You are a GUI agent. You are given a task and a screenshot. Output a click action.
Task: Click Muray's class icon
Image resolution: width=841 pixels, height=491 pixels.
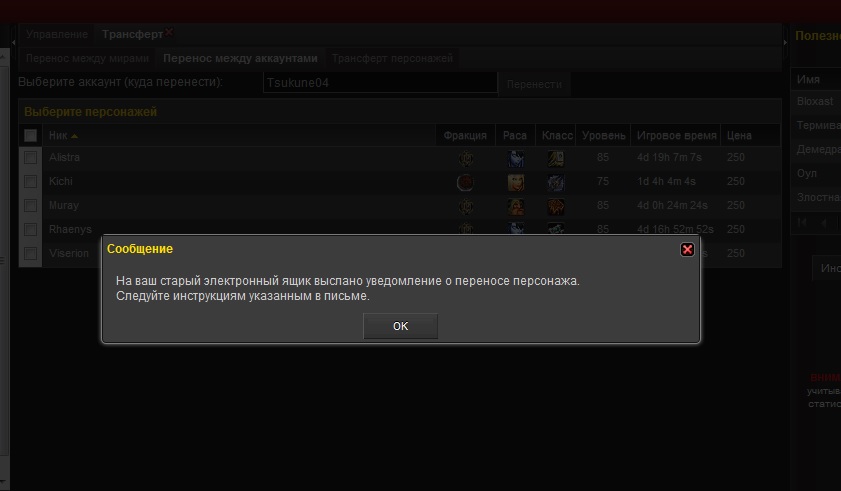click(x=555, y=206)
